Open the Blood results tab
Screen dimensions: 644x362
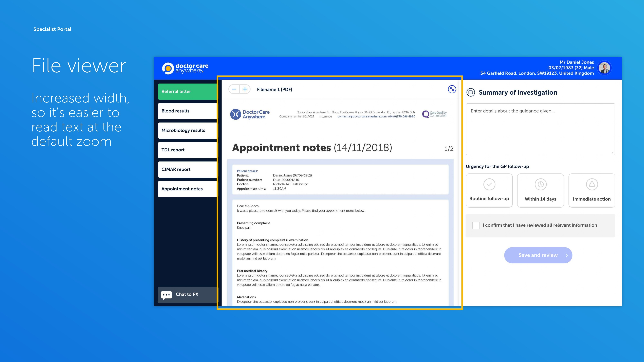pyautogui.click(x=187, y=111)
